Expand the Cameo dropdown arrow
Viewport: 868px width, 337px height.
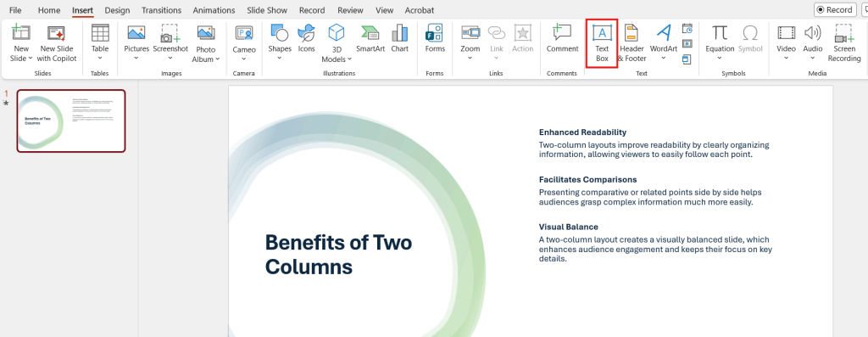tap(244, 59)
